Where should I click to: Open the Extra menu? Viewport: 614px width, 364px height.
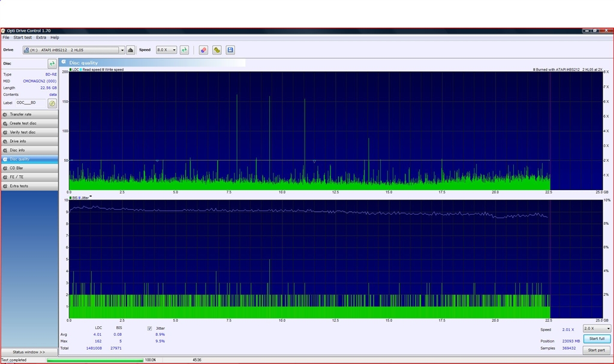41,38
